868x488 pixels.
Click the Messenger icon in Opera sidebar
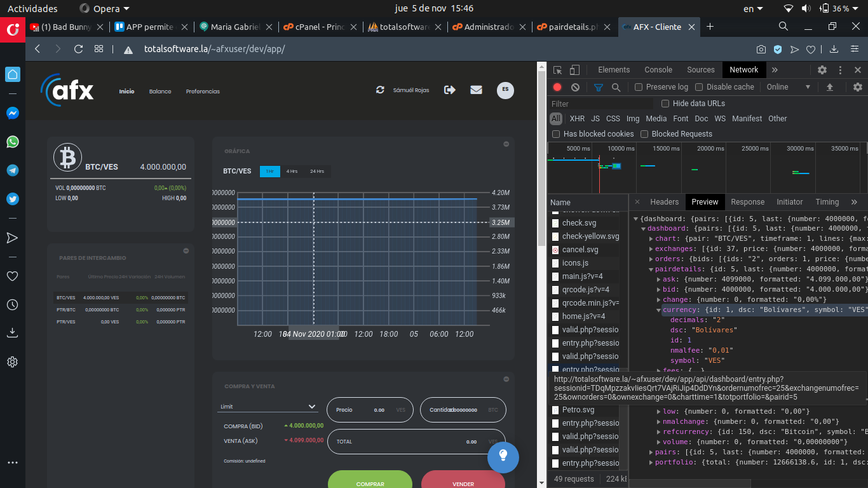click(x=13, y=113)
